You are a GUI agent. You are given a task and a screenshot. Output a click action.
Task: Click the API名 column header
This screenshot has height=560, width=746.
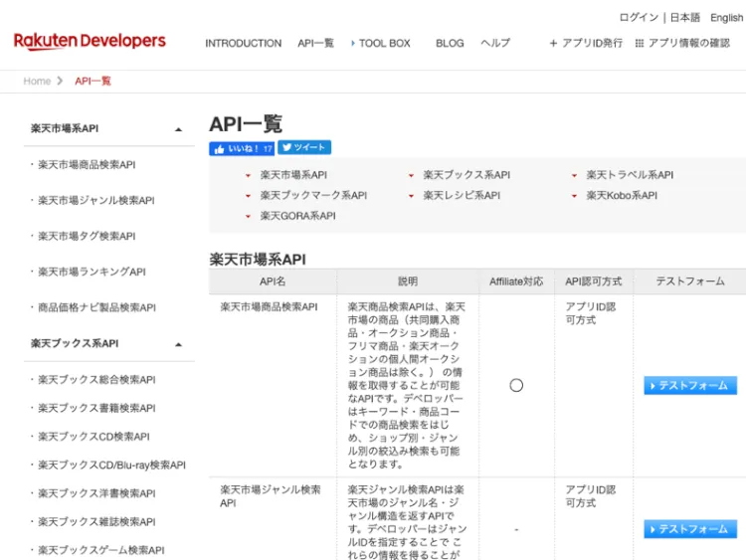[273, 281]
